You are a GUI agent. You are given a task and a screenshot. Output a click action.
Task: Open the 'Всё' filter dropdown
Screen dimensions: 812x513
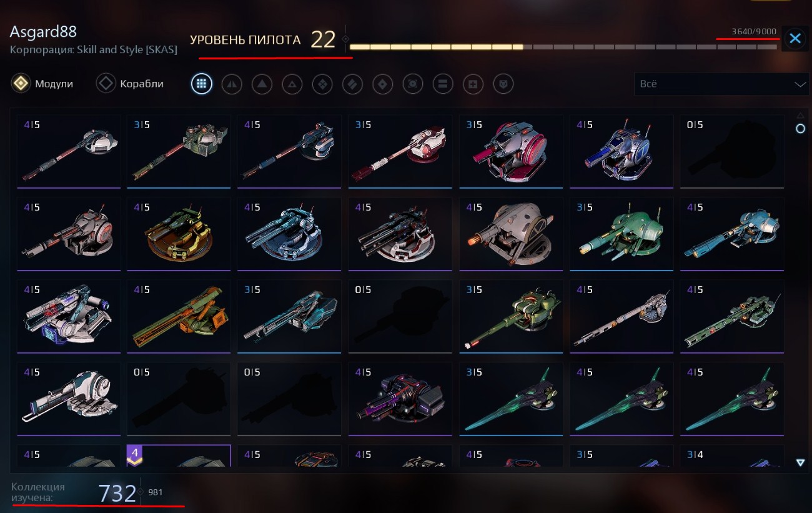pos(721,84)
